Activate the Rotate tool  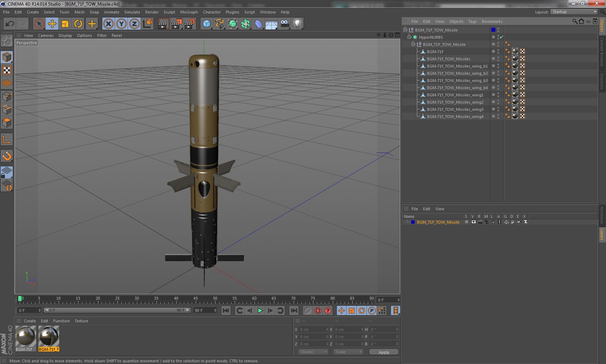(78, 24)
